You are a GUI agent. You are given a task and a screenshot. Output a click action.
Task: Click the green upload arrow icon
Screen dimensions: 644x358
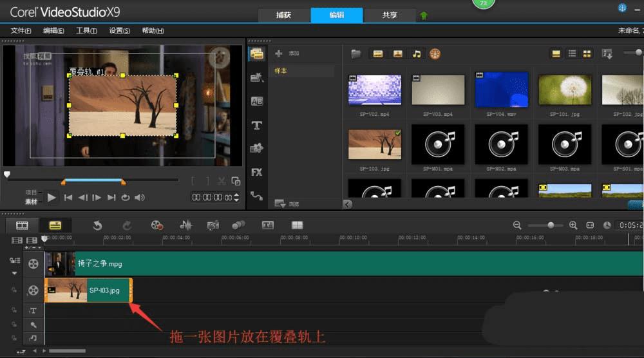[424, 15]
